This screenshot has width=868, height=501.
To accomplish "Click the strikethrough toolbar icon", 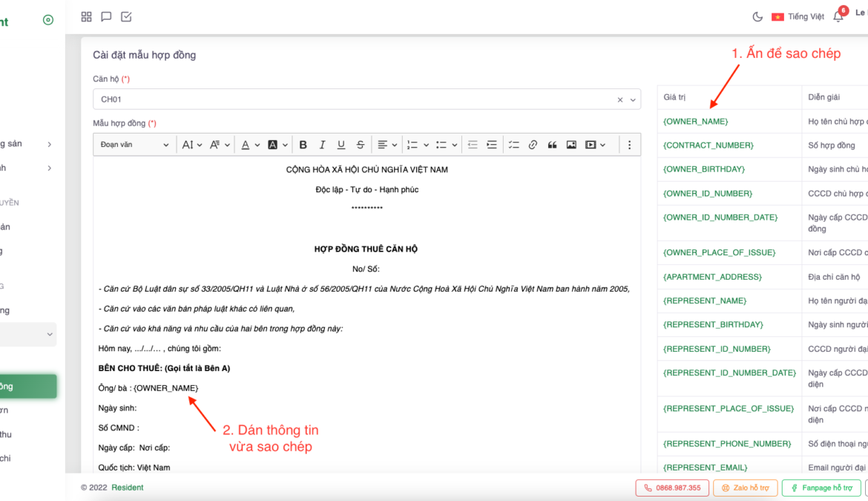I will coord(360,145).
